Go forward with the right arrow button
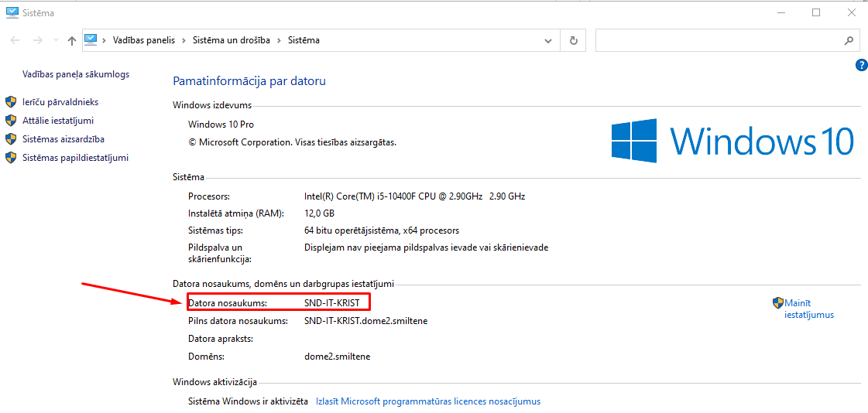This screenshot has height=413, width=868. pos(38,40)
